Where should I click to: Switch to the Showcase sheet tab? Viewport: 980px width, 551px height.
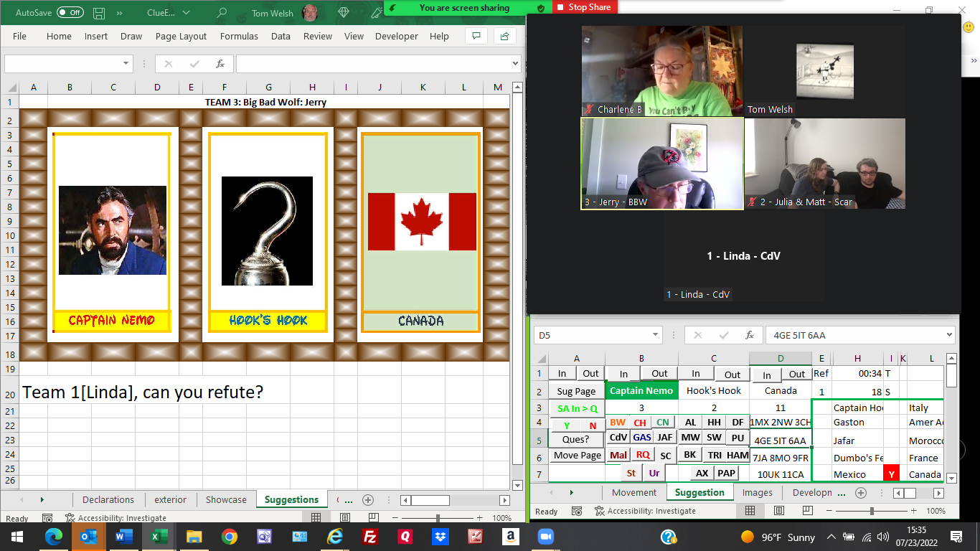click(x=226, y=499)
